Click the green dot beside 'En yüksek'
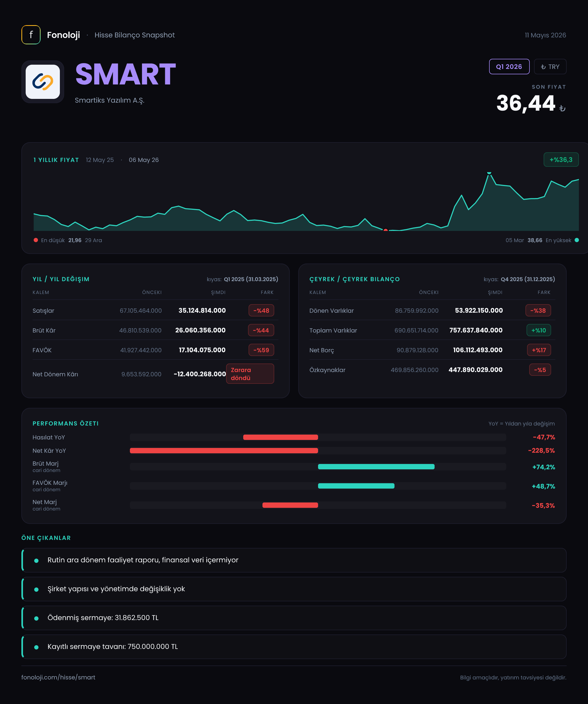 click(x=577, y=240)
